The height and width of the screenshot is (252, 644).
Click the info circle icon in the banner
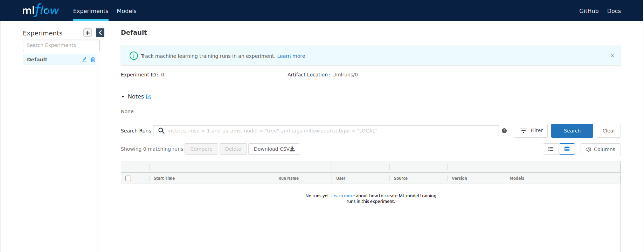pyautogui.click(x=134, y=56)
